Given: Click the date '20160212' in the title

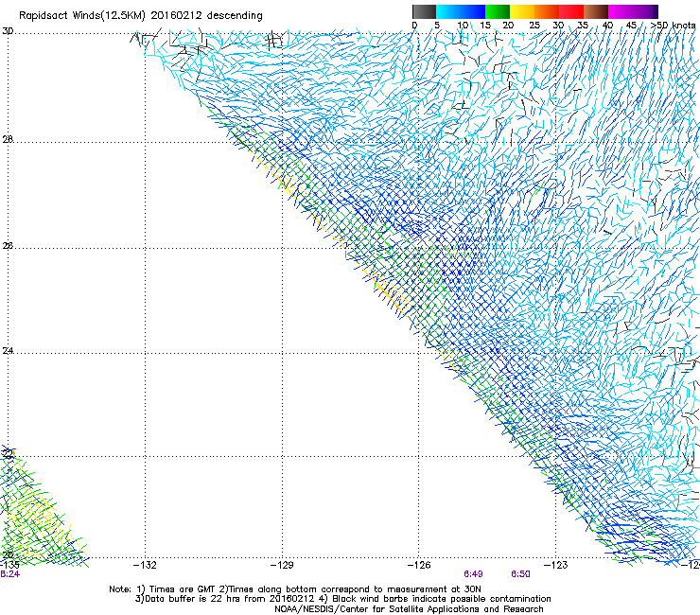Looking at the screenshot, I should [176, 15].
